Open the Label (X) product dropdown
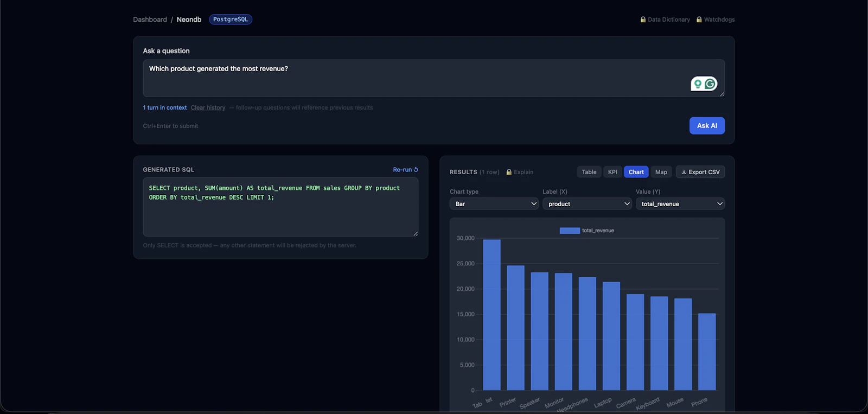The width and height of the screenshot is (868, 414). point(587,204)
